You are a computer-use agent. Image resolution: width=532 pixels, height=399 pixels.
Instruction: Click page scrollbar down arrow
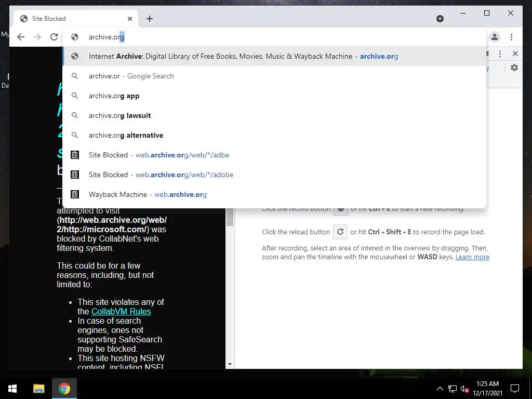tap(230, 364)
